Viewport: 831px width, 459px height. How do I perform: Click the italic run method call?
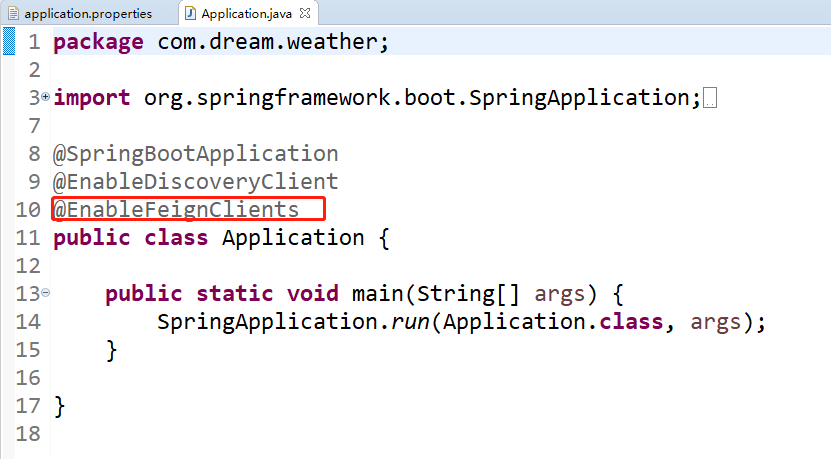click(410, 322)
